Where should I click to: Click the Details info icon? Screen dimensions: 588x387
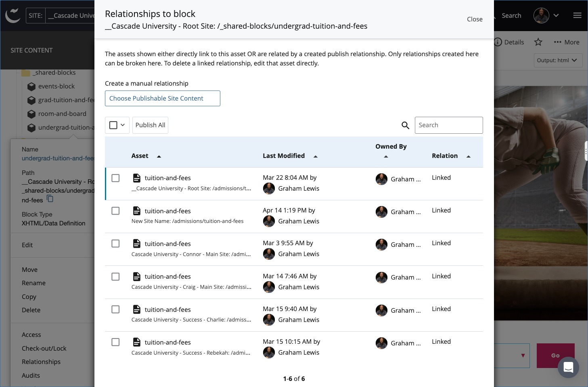coord(498,42)
